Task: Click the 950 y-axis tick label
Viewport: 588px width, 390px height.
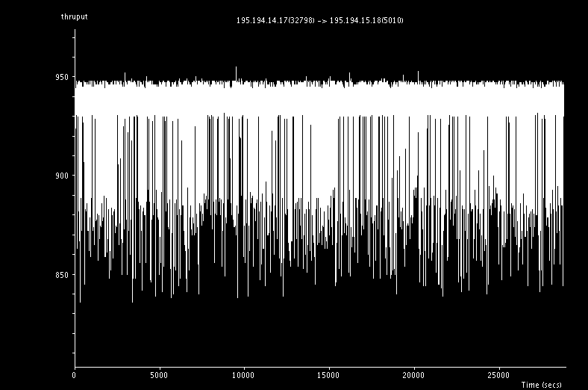Action: pyautogui.click(x=62, y=77)
